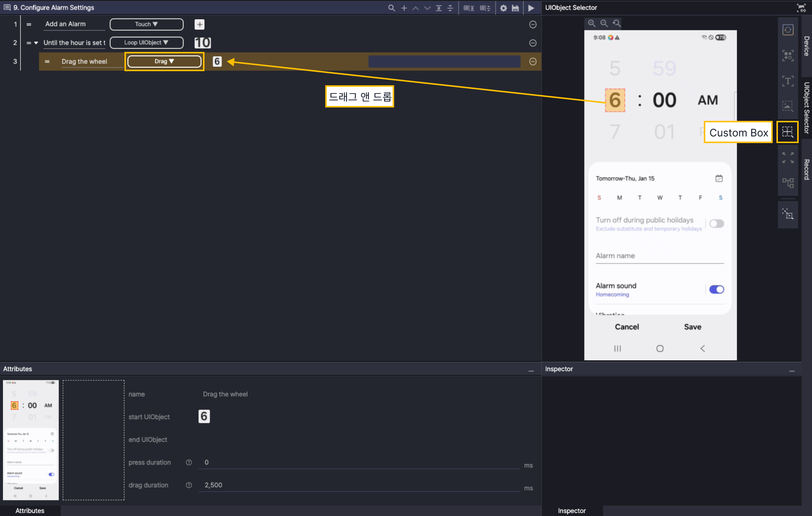812x516 pixels.
Task: Enable Turn off during public holidays
Action: 716,224
